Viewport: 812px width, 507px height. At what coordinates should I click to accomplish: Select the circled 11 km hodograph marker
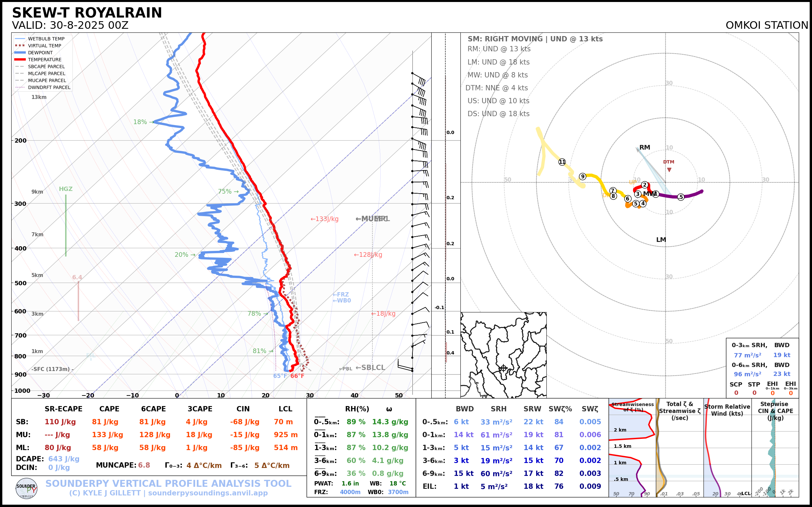click(x=562, y=162)
